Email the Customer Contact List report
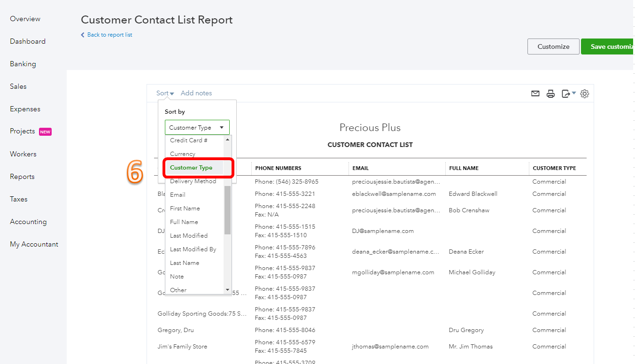Viewport: 635px width, 364px height. 535,93
